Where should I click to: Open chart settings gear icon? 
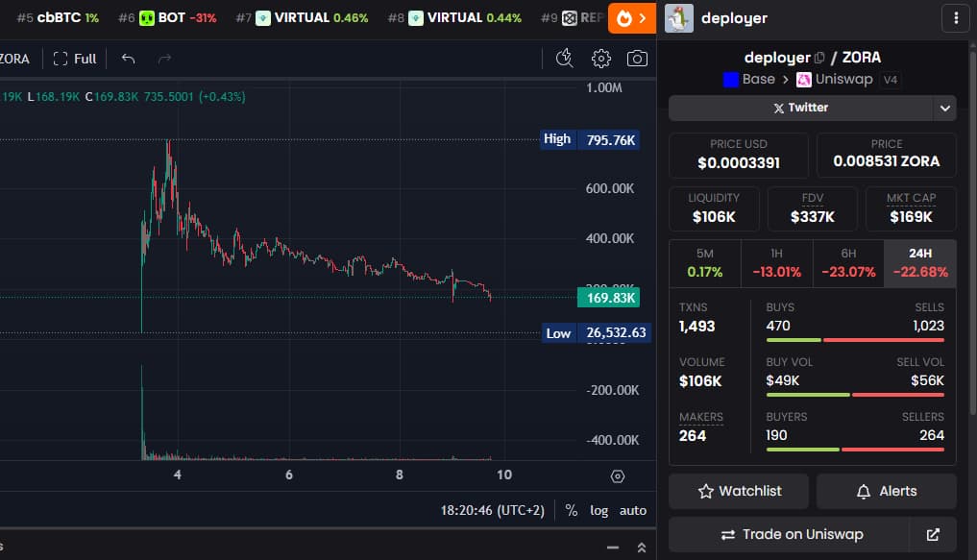click(x=601, y=59)
